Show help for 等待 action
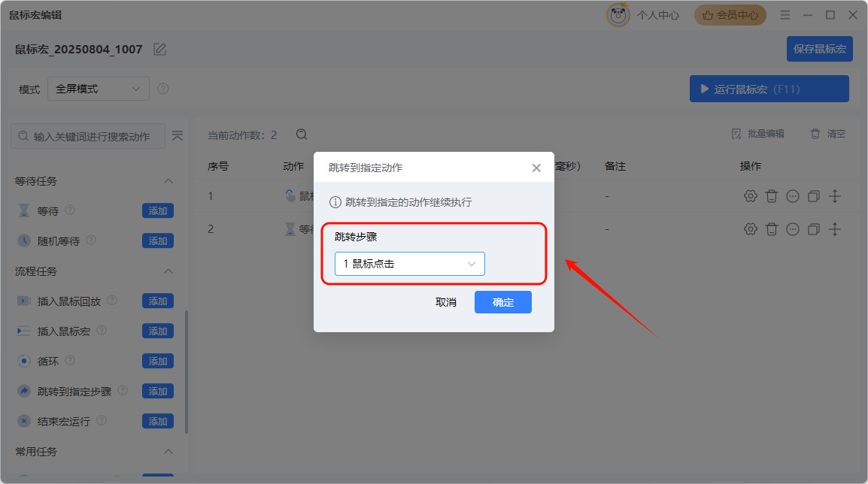Viewport: 868px width, 484px height. [70, 210]
